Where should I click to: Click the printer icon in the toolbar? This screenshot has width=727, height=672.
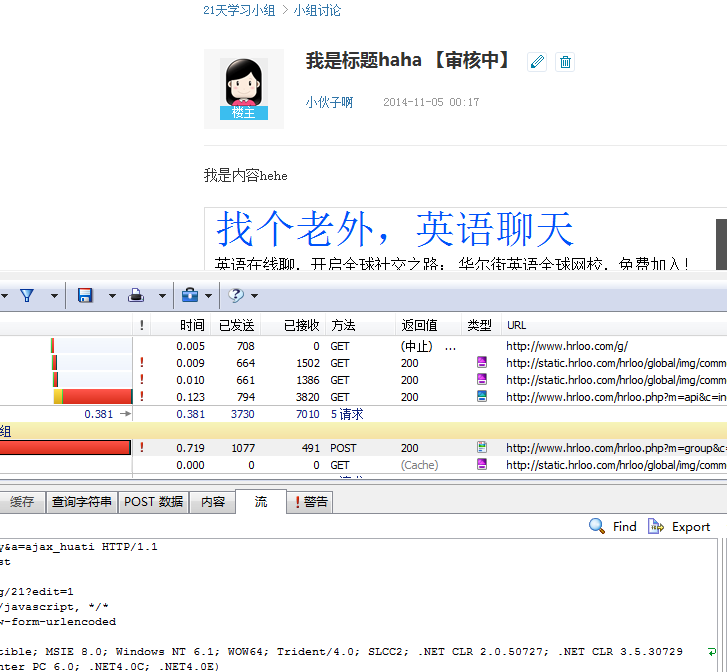pyautogui.click(x=135, y=295)
